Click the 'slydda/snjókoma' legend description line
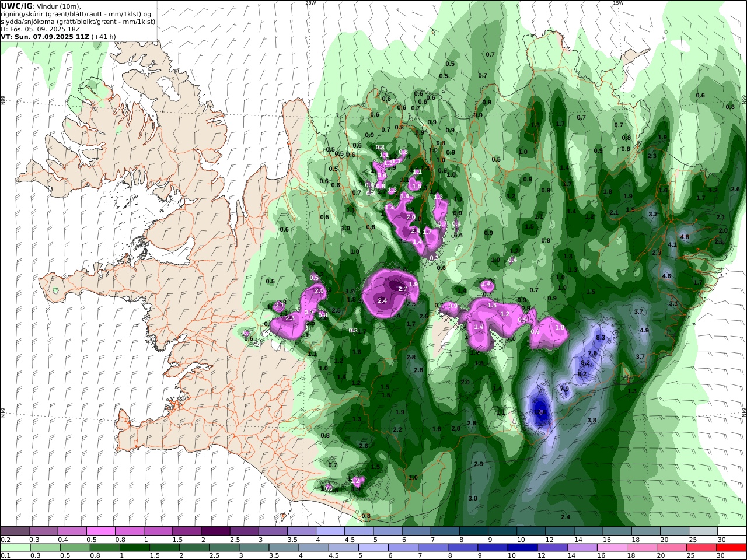 point(78,21)
